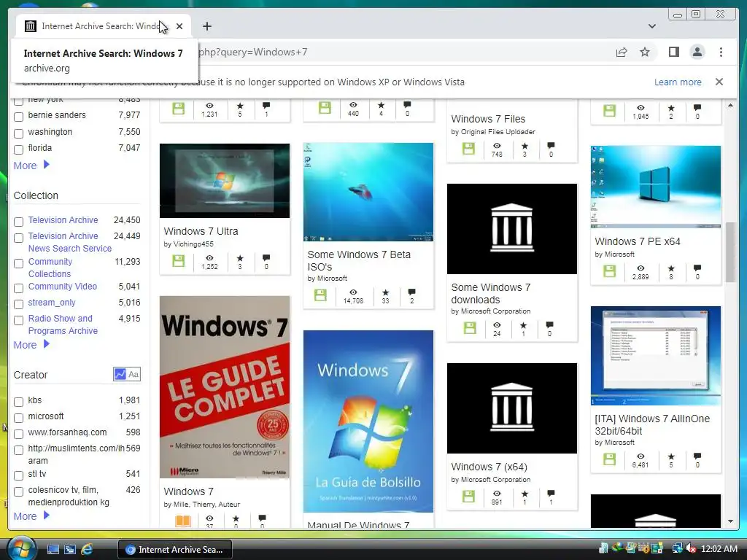Toggle the browser side panel

point(673,52)
